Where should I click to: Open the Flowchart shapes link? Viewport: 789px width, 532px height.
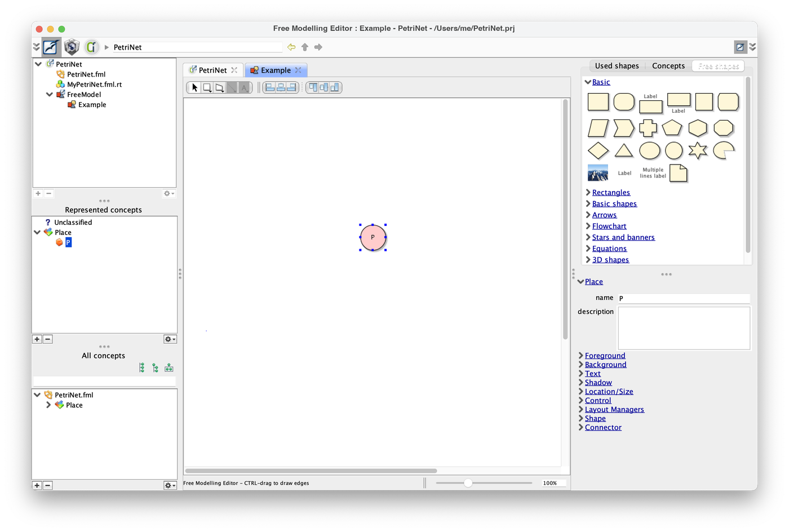[609, 227]
